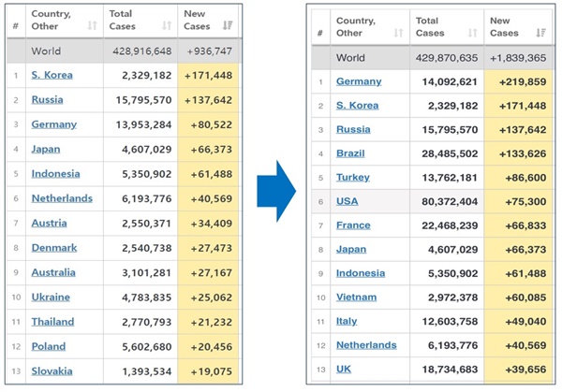562x392 pixels.
Task: Sort left table by Country column icon
Action: (x=93, y=25)
